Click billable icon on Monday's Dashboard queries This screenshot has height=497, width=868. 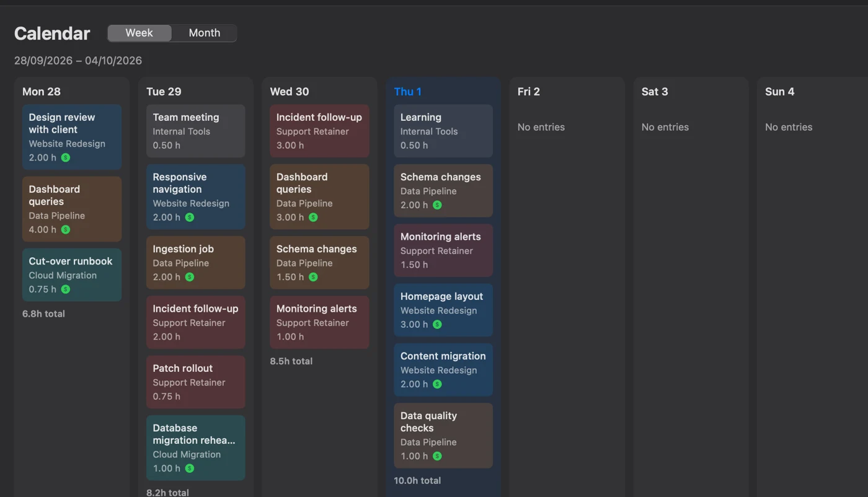tap(66, 229)
